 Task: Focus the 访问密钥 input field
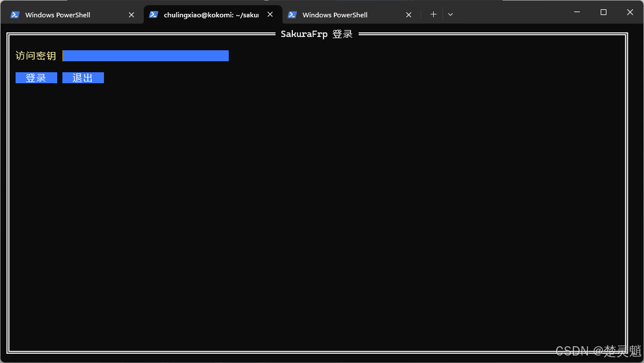coord(146,56)
